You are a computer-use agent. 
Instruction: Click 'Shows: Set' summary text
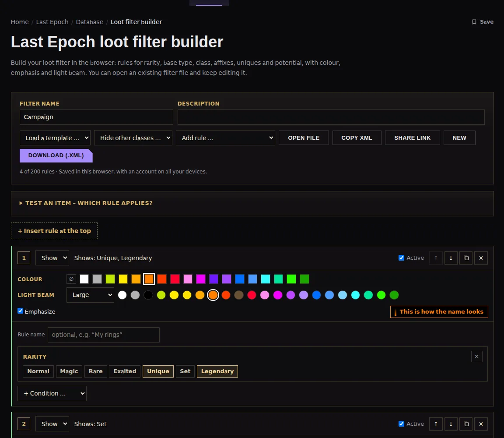[x=90, y=424]
